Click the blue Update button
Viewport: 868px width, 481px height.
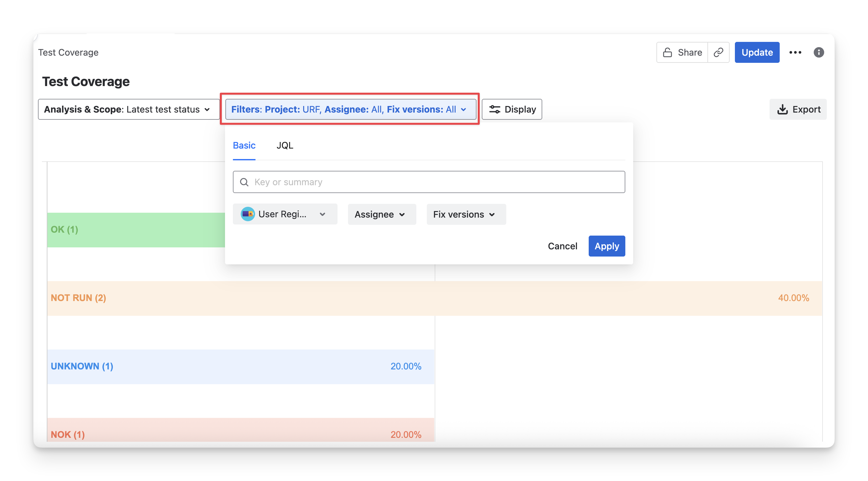[757, 52]
